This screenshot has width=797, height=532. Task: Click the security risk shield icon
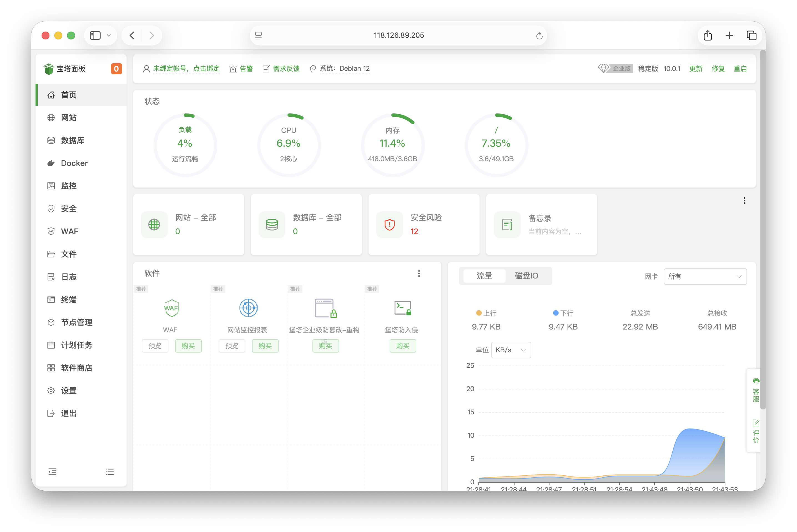pyautogui.click(x=389, y=225)
